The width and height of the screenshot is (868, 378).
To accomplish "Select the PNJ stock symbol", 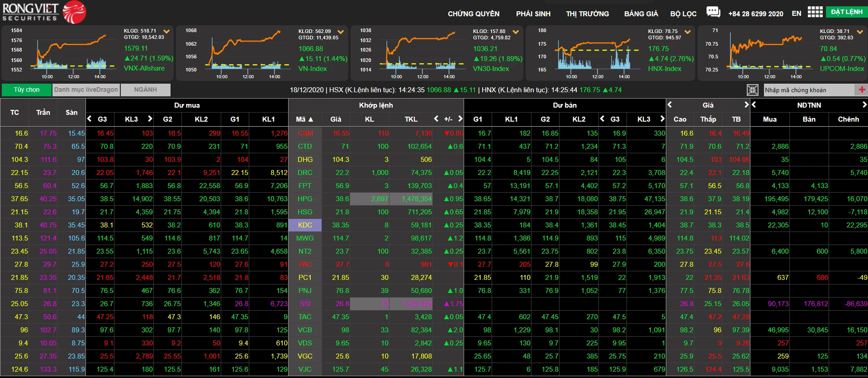I will [x=305, y=290].
